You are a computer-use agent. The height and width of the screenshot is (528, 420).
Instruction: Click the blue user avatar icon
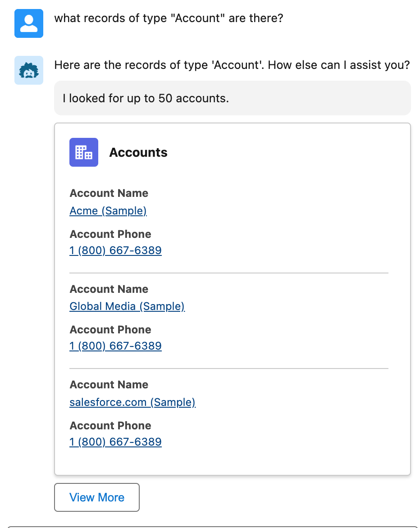point(29,23)
